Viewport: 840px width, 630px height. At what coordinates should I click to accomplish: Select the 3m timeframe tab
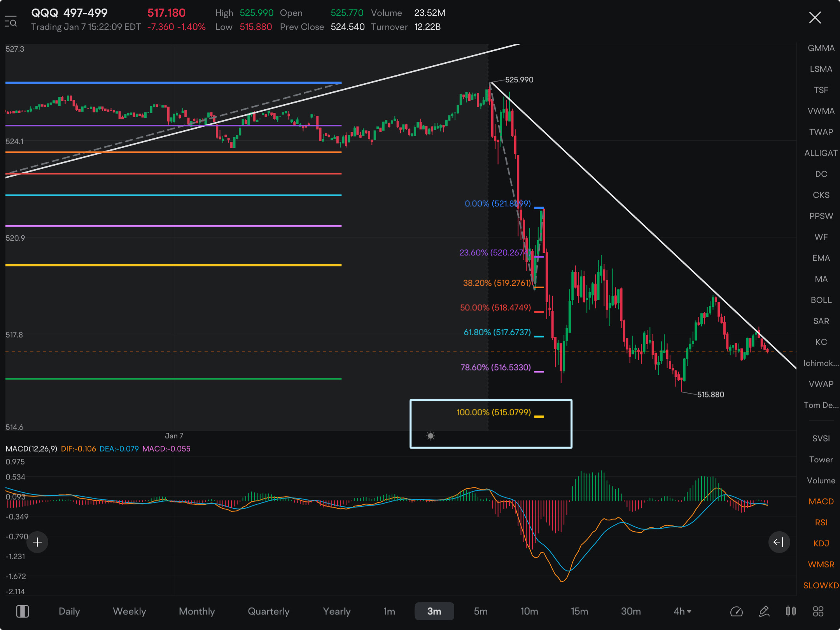tap(434, 611)
